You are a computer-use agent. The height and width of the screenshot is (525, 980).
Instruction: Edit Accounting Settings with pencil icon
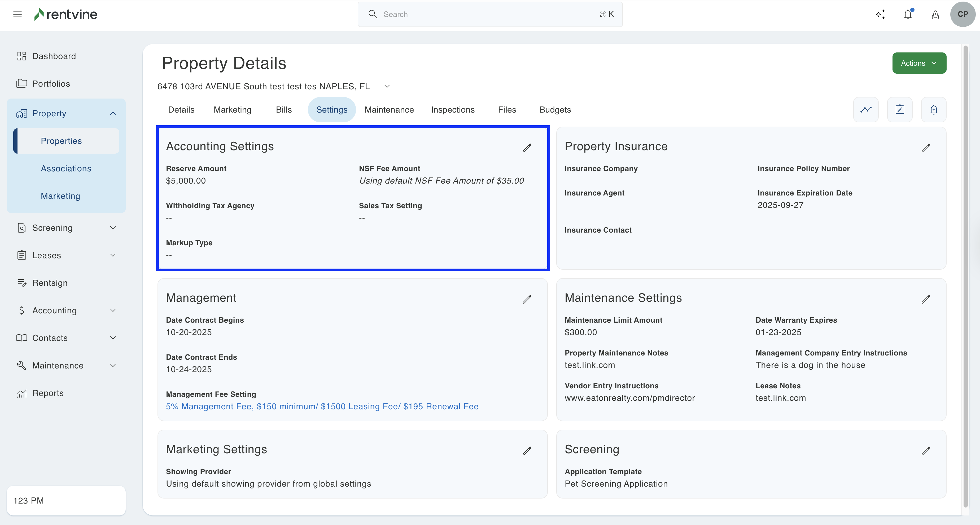(x=527, y=148)
